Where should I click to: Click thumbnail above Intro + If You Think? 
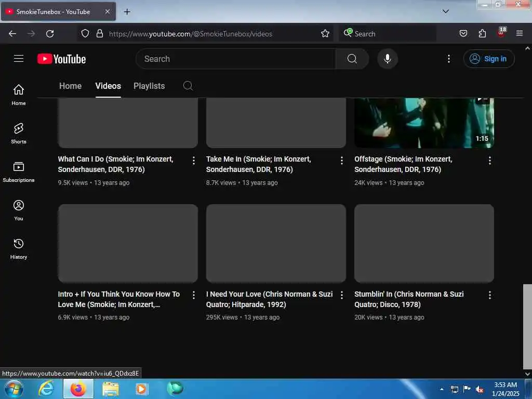point(128,243)
